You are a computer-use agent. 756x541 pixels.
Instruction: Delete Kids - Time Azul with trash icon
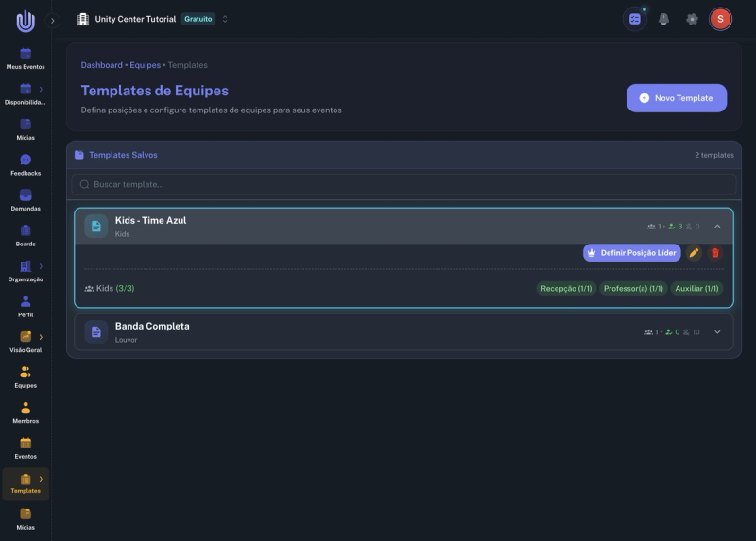[715, 253]
